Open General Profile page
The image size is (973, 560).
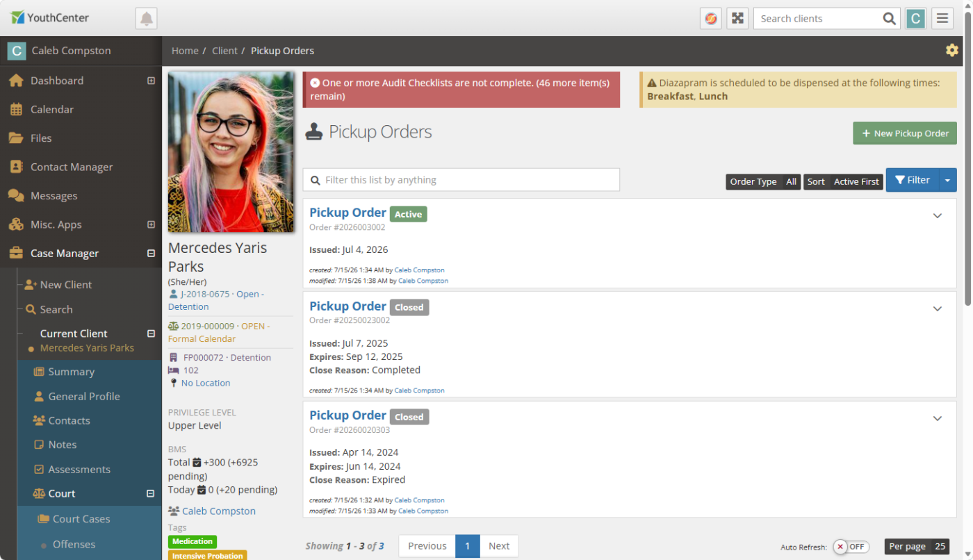pos(83,396)
